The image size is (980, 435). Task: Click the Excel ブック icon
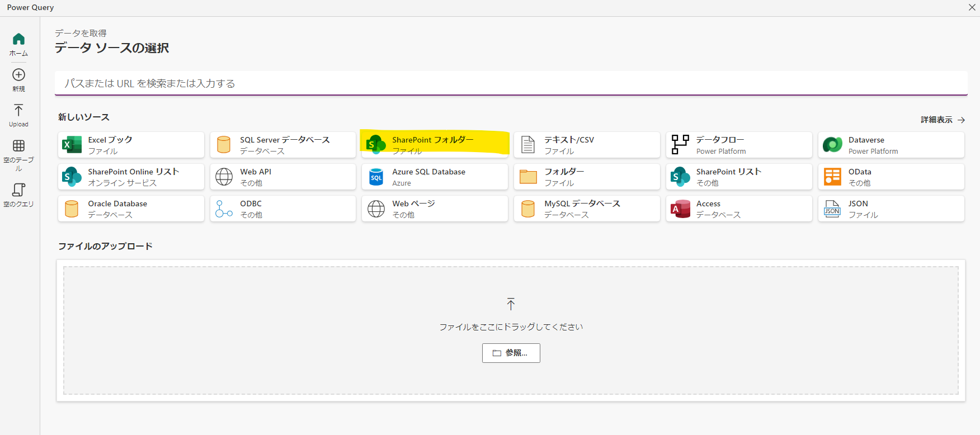click(72, 145)
